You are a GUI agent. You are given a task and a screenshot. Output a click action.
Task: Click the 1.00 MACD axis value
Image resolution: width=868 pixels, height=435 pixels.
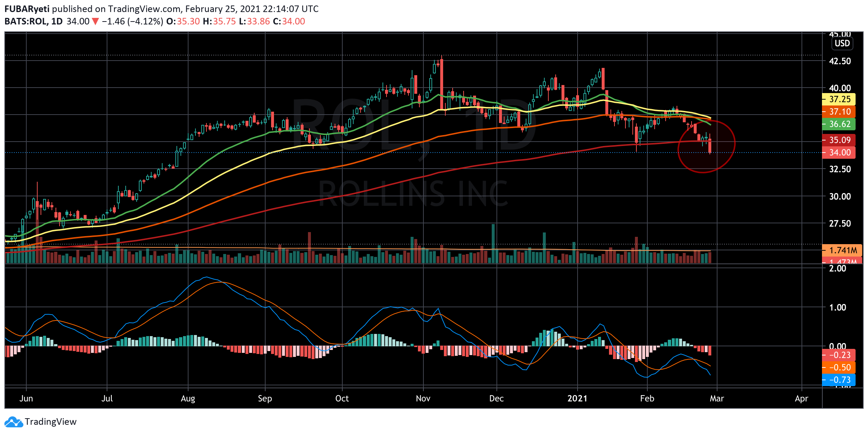pos(838,307)
